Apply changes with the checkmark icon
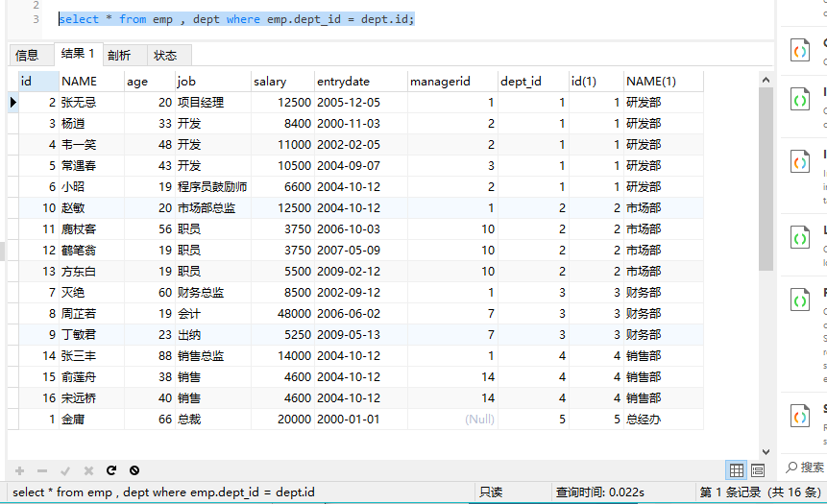This screenshot has width=827, height=504. pos(65,470)
